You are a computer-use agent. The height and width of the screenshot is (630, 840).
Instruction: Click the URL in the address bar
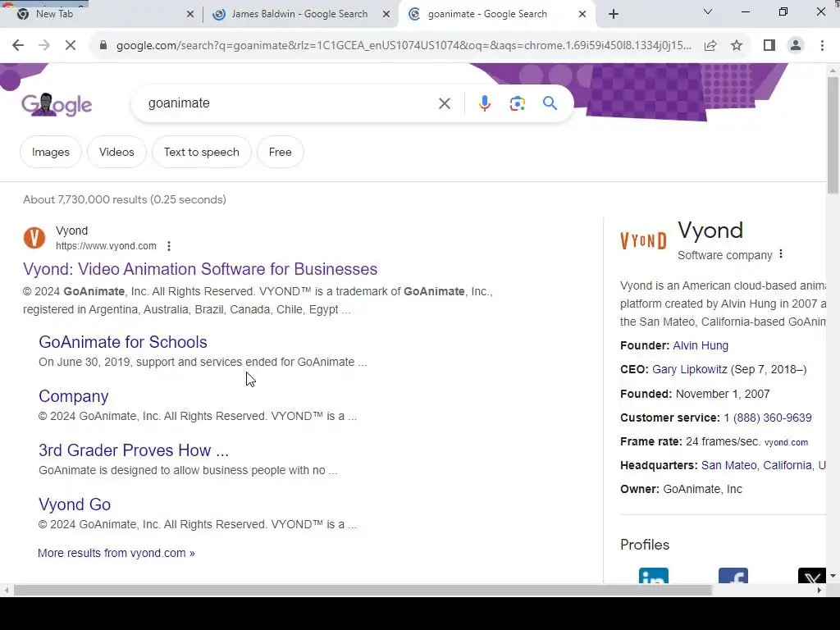[x=404, y=46]
